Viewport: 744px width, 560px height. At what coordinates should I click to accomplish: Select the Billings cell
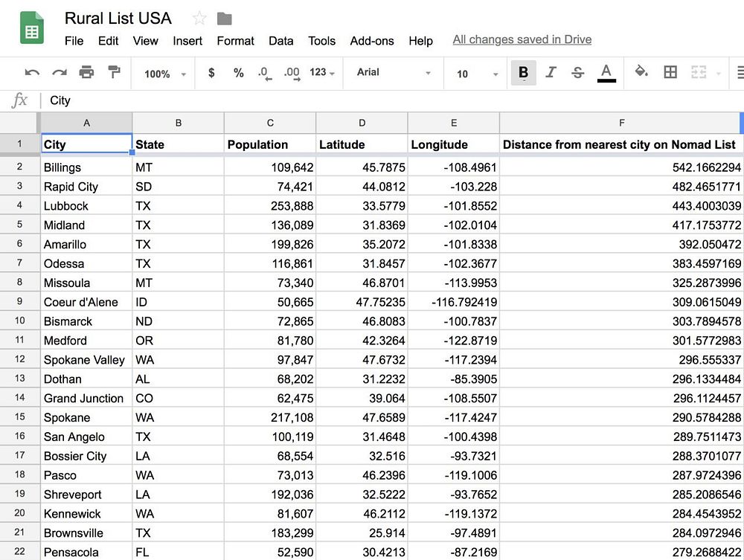tap(86, 167)
